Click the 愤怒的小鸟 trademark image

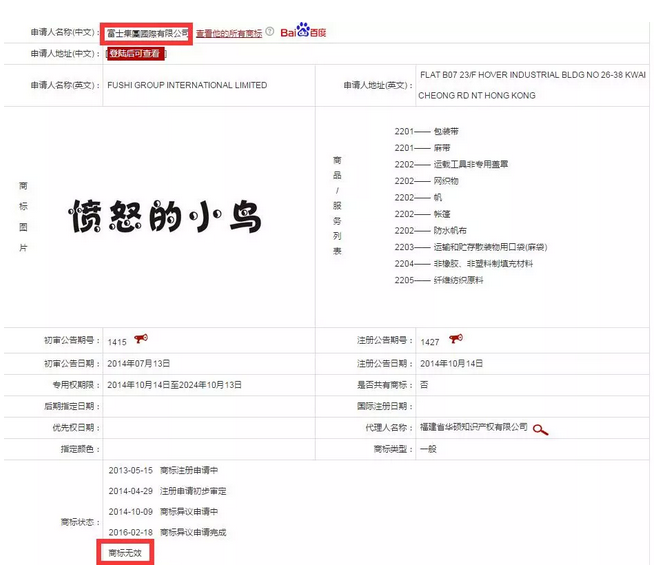[166, 215]
